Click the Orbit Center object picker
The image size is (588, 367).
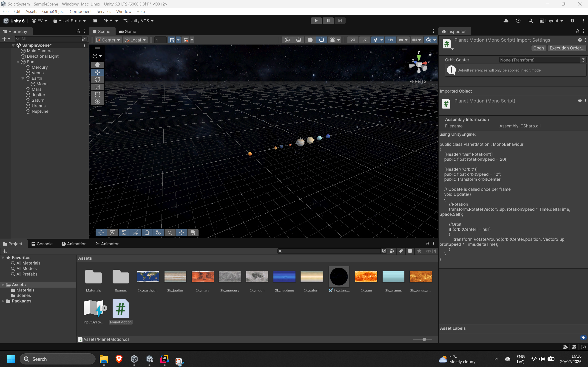(x=583, y=60)
